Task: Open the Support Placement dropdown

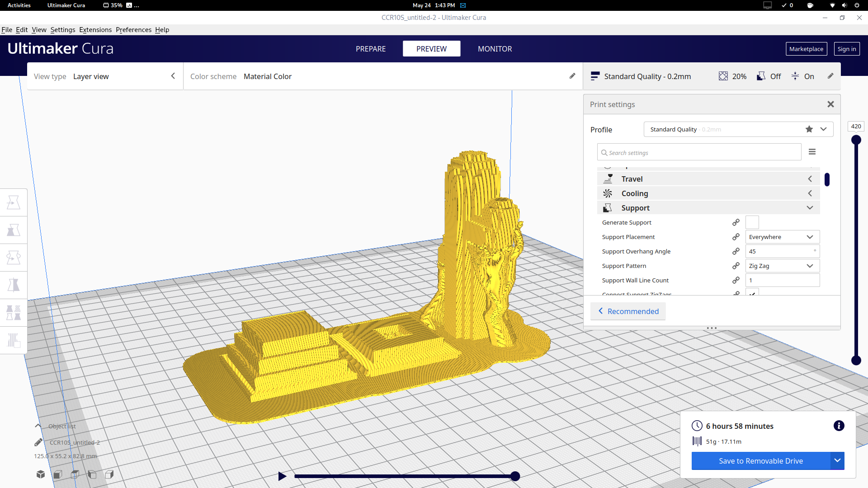Action: [x=783, y=237]
